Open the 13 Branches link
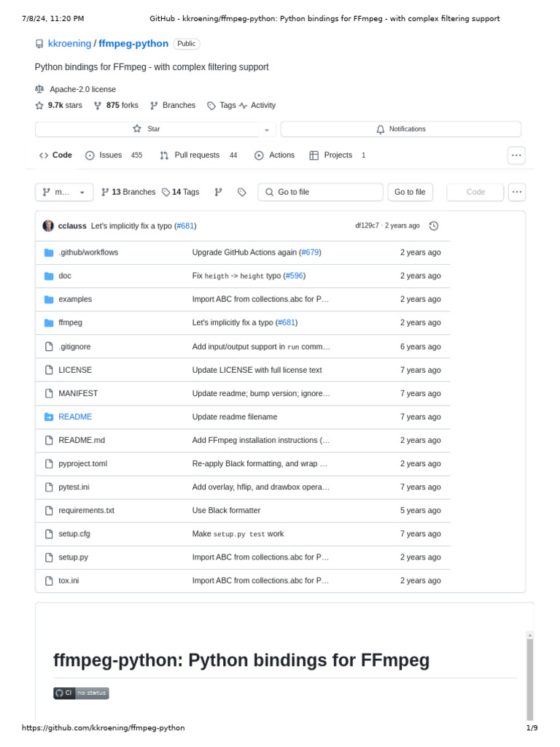 [x=128, y=192]
